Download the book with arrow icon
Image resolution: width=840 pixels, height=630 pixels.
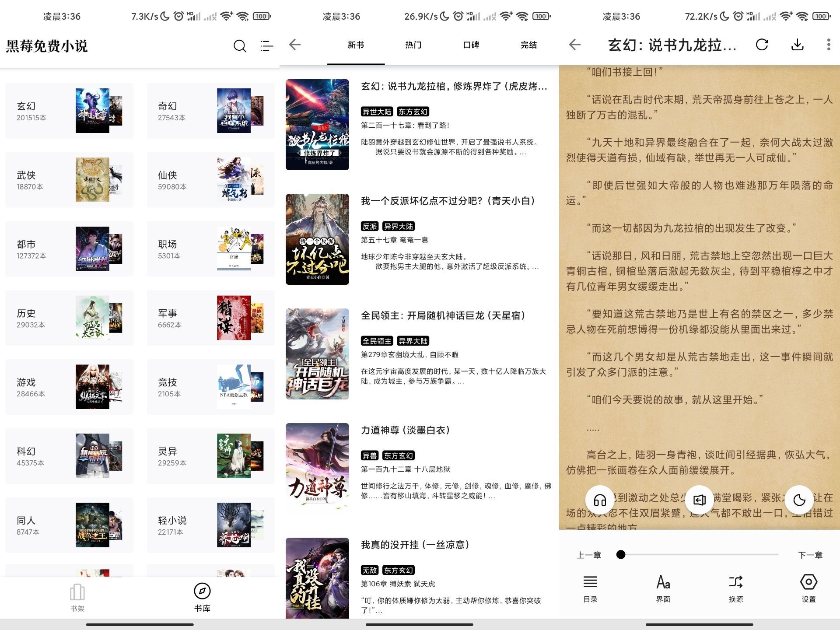(798, 45)
